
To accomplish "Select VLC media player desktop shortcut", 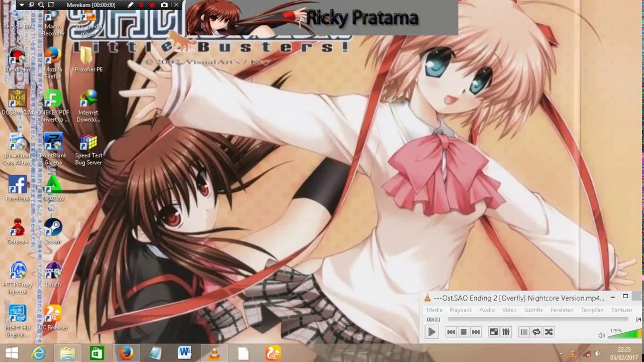I will (89, 24).
